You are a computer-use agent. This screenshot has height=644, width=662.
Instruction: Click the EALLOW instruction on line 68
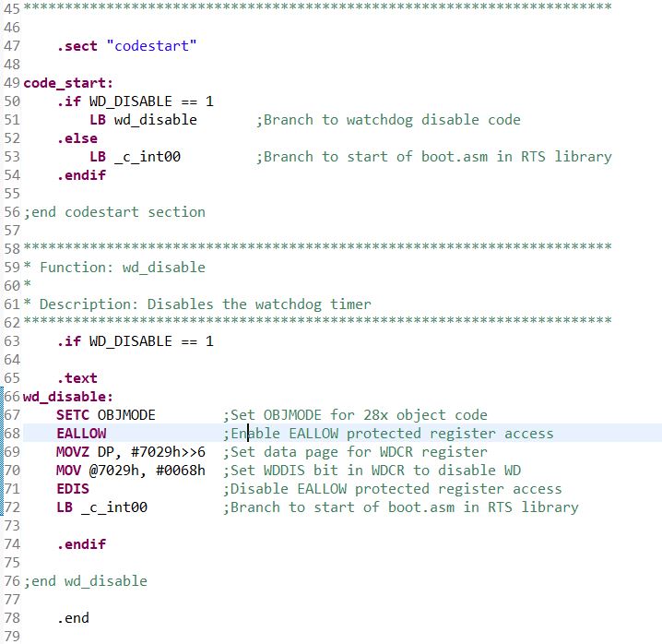click(81, 433)
